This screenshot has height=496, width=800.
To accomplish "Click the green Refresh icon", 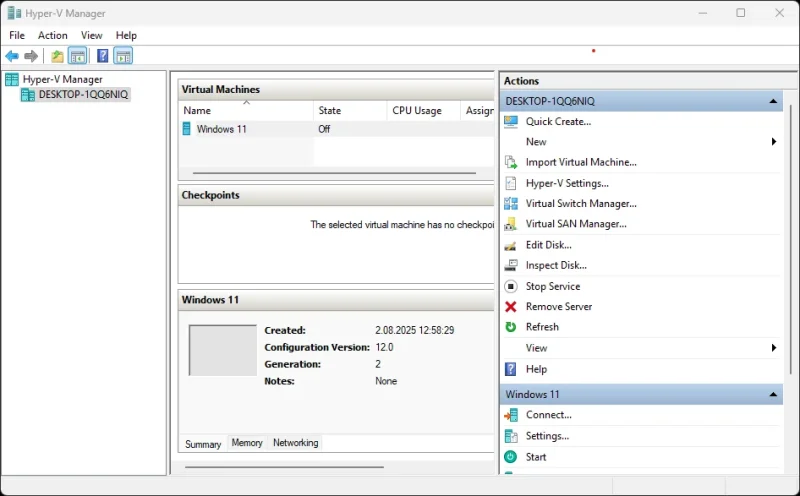I will click(511, 327).
